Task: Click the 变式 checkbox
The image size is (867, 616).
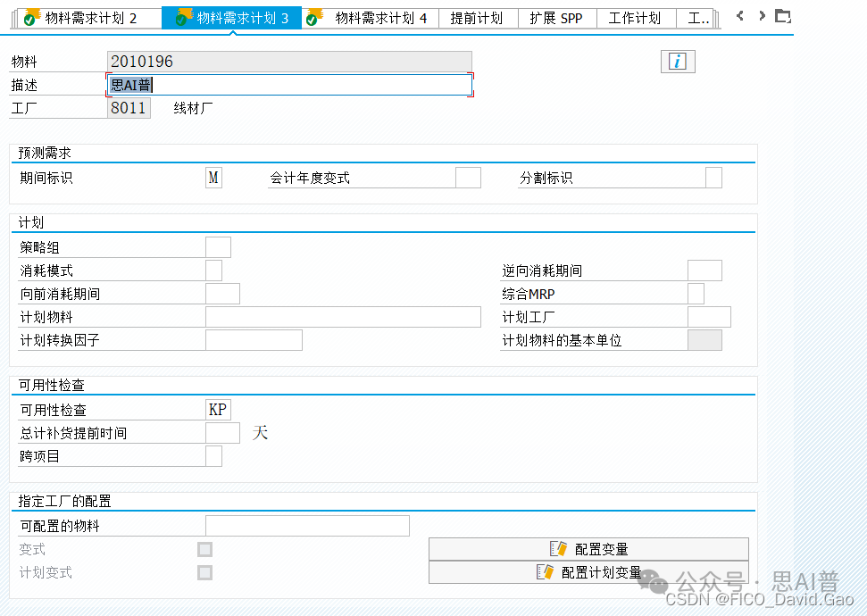Action: pos(204,549)
